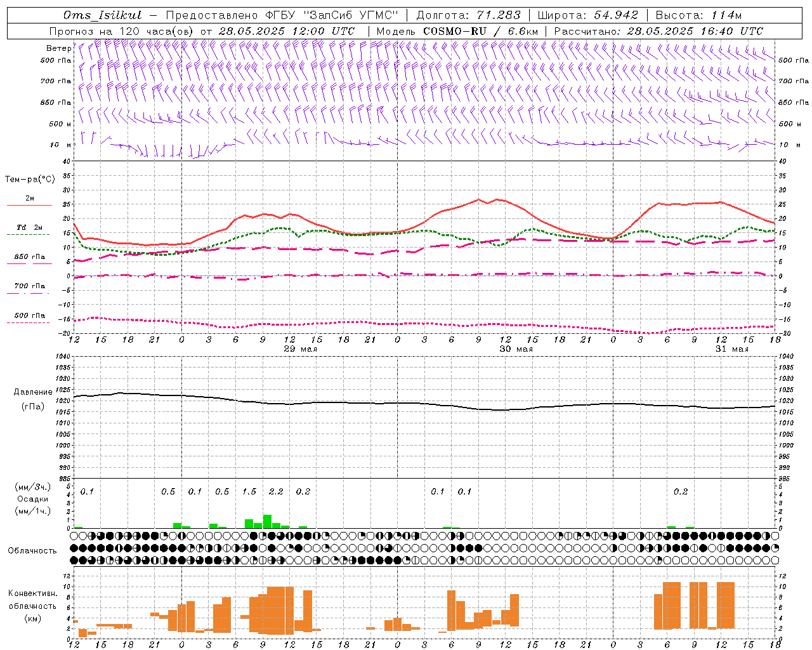Click the 700 гПа legend entry under Тем-ра
The height and width of the screenshot is (650, 812).
pyautogui.click(x=30, y=286)
